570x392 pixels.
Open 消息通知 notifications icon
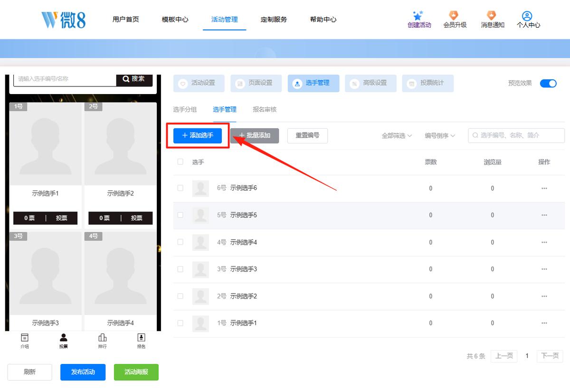coord(492,16)
